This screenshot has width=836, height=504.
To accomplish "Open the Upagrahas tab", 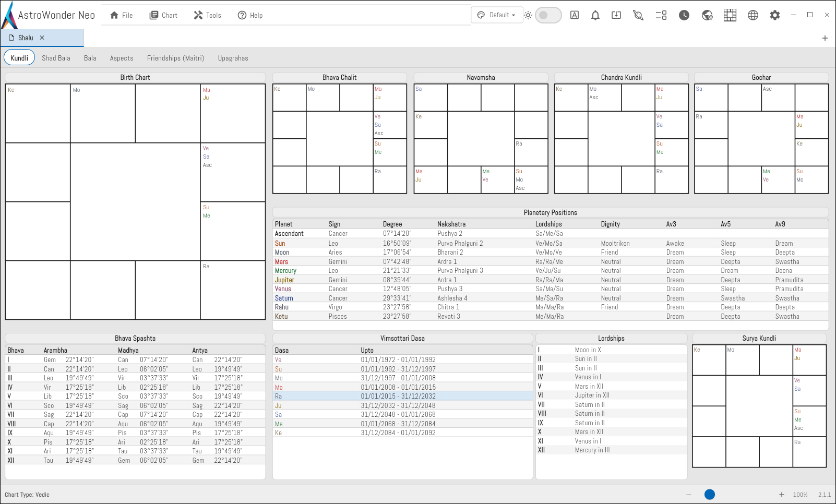I will [233, 58].
